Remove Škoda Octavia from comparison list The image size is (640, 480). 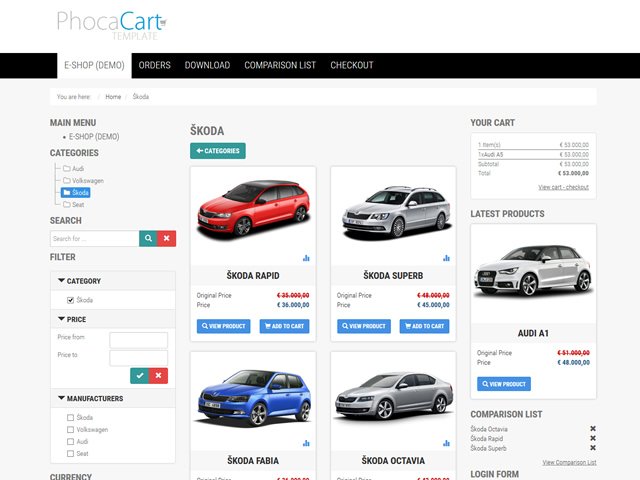click(x=593, y=429)
